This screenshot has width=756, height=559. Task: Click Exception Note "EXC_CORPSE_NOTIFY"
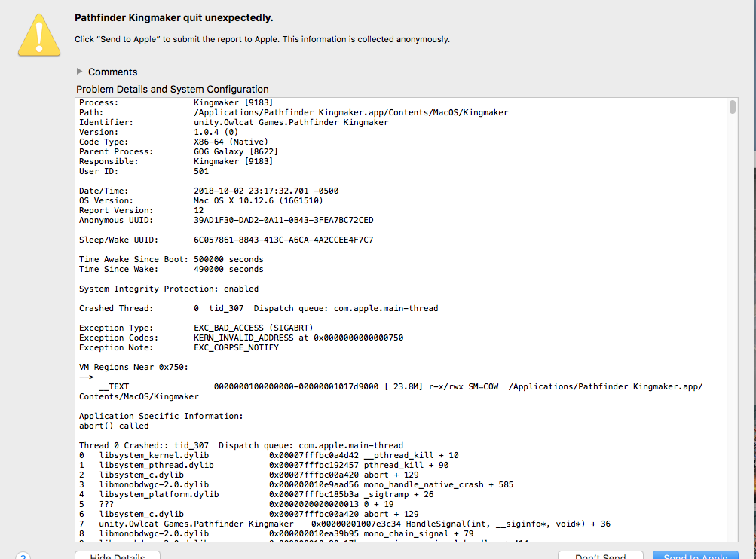tap(236, 347)
